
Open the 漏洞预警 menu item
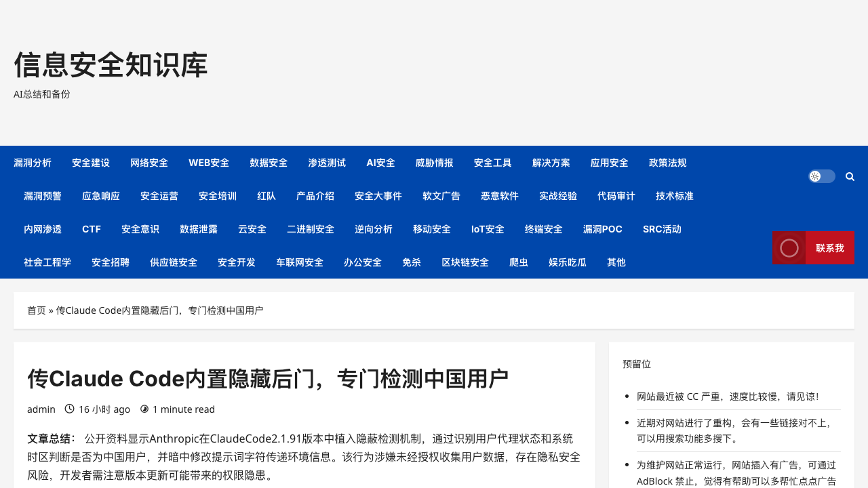coord(43,196)
